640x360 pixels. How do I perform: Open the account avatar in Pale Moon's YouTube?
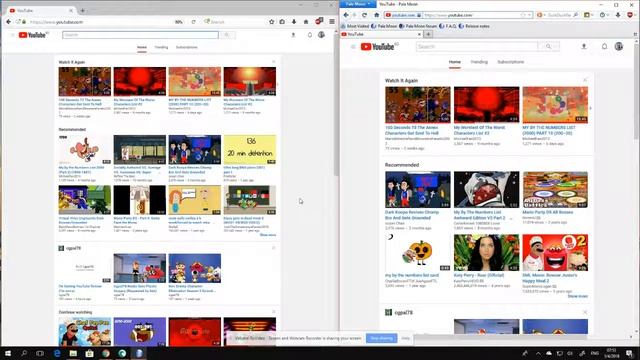tap(619, 47)
